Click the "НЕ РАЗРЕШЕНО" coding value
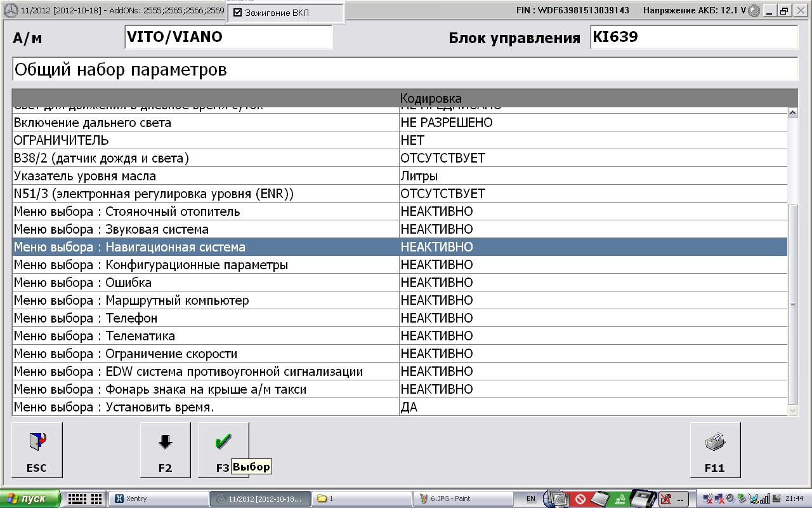Screen dimensions: 812x508 pyautogui.click(x=447, y=123)
